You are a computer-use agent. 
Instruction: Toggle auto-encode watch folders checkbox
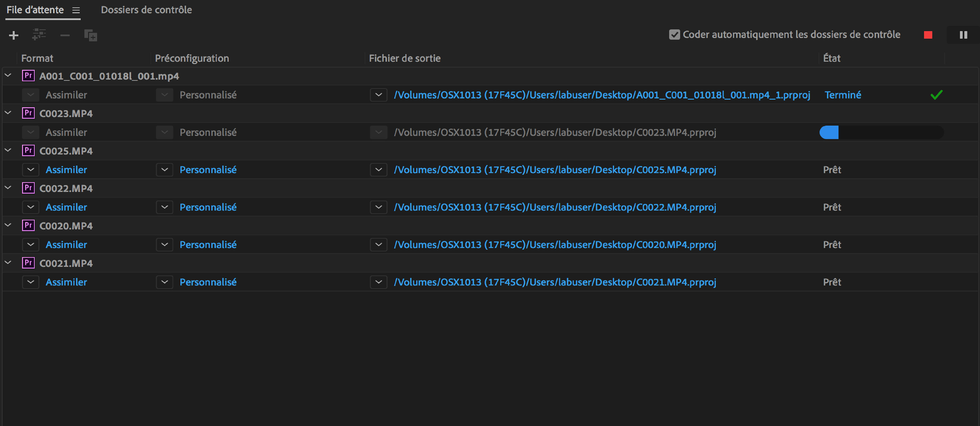(674, 35)
